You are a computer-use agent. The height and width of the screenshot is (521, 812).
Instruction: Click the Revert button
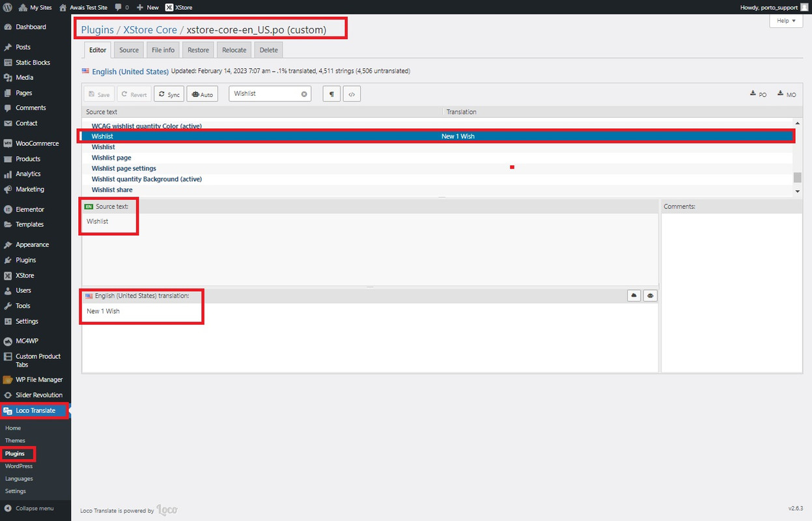pos(134,94)
